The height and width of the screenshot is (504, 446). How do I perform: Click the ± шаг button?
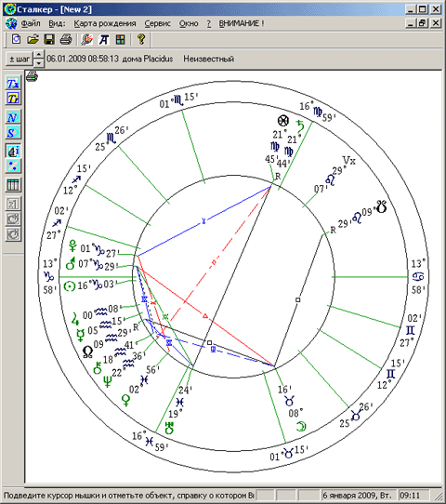[x=20, y=59]
